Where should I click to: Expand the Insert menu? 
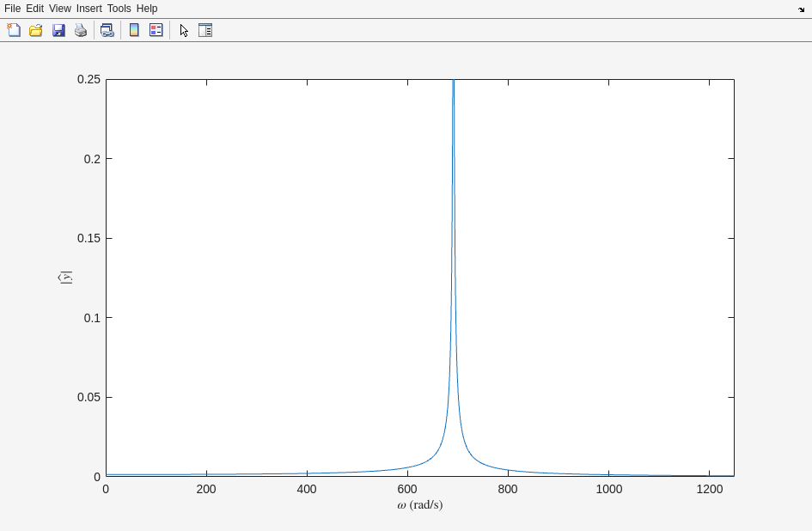(x=89, y=9)
